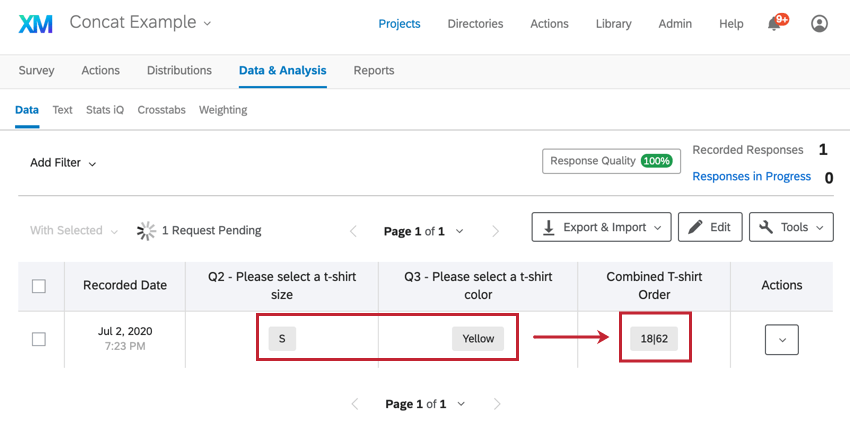The image size is (850, 425).
Task: Switch to the project Actions tab
Action: (100, 70)
